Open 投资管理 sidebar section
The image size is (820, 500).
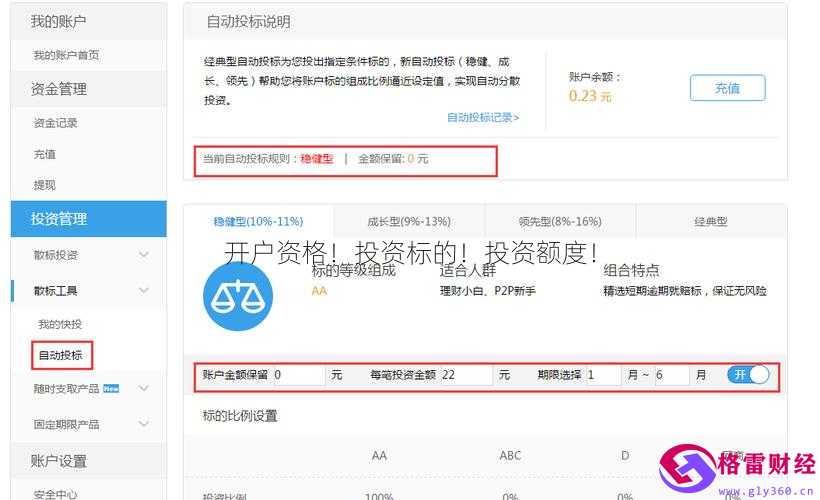click(88, 219)
